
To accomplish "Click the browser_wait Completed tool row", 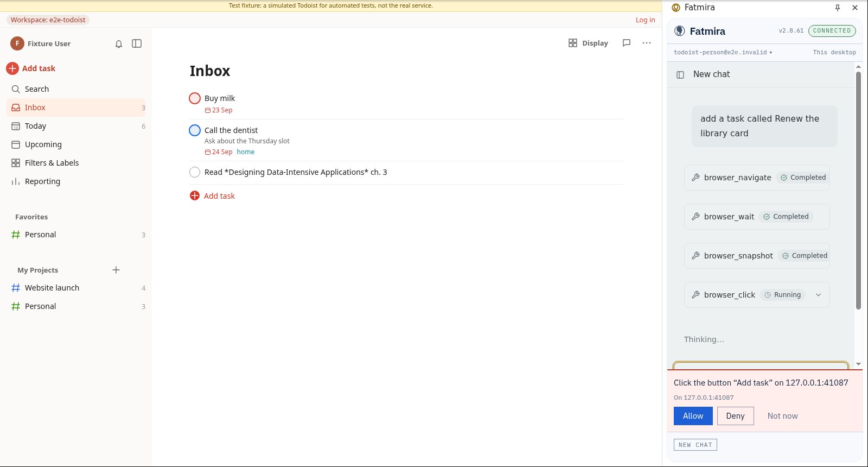I will pos(757,217).
